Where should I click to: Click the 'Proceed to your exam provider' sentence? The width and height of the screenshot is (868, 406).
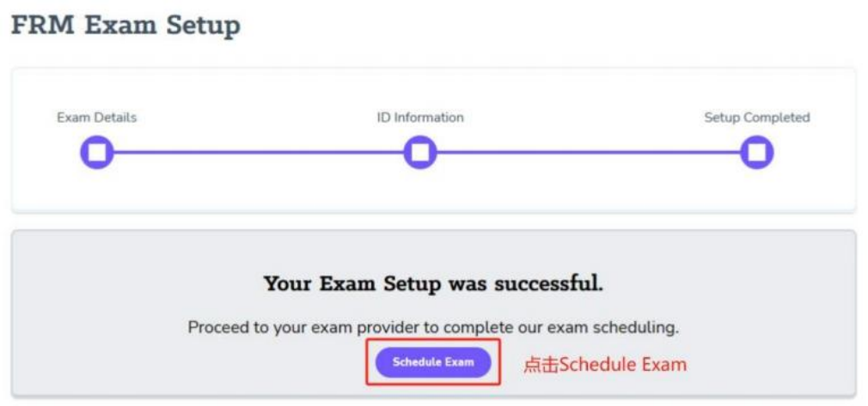click(433, 328)
